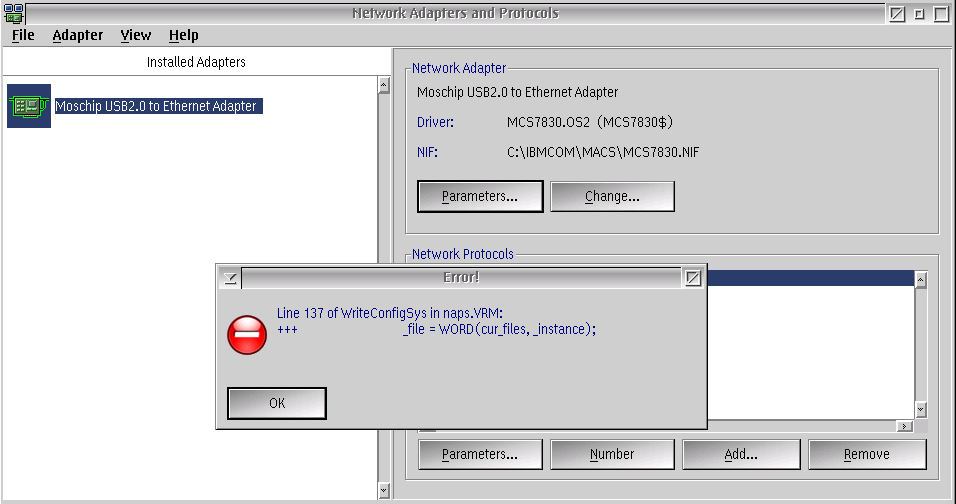
Task: Click the Add... protocol button
Action: pyautogui.click(x=741, y=454)
